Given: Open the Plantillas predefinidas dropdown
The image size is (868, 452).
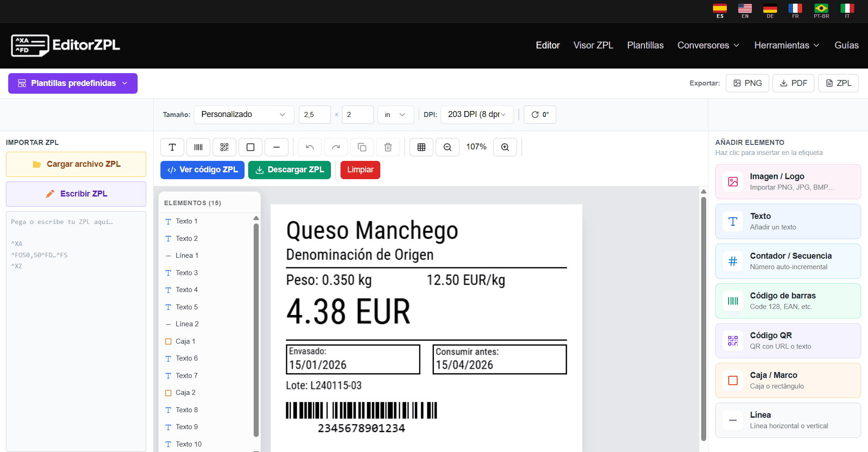Looking at the screenshot, I should (x=73, y=83).
